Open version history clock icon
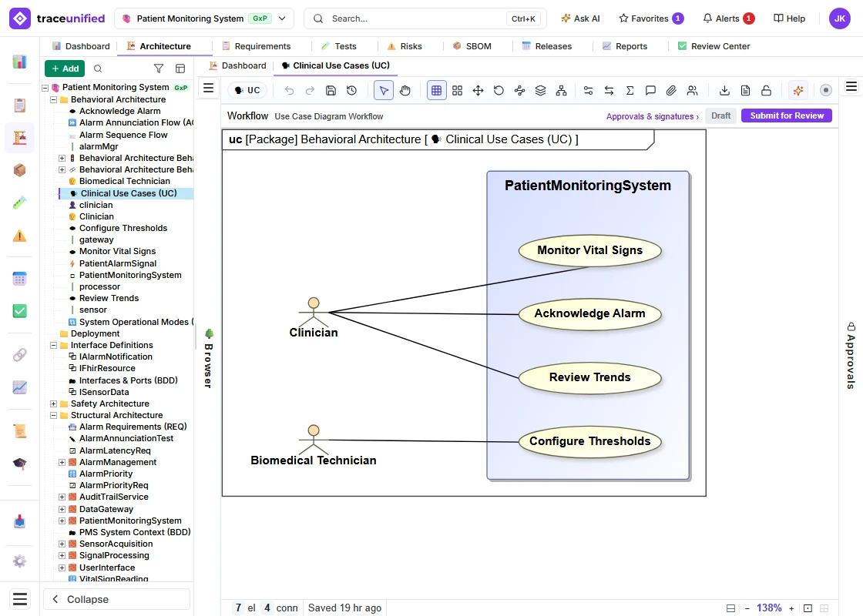The width and height of the screenshot is (863, 616). 351,91
